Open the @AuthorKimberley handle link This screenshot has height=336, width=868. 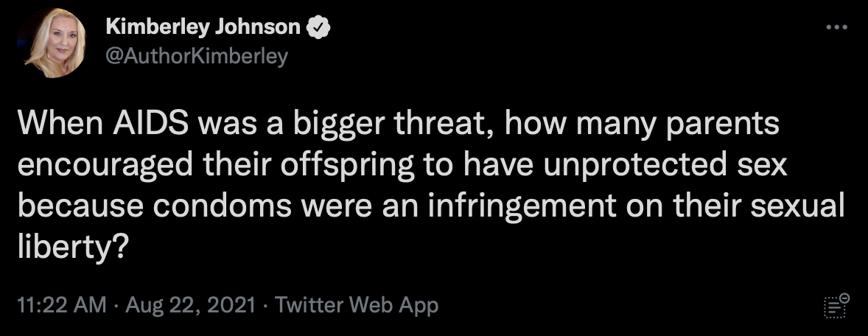197,57
